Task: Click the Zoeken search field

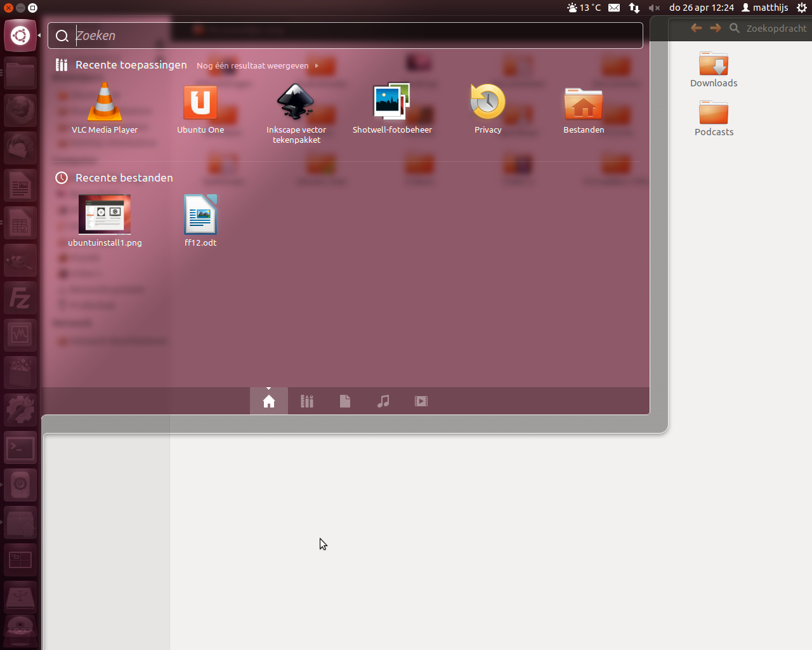Action: click(x=355, y=36)
